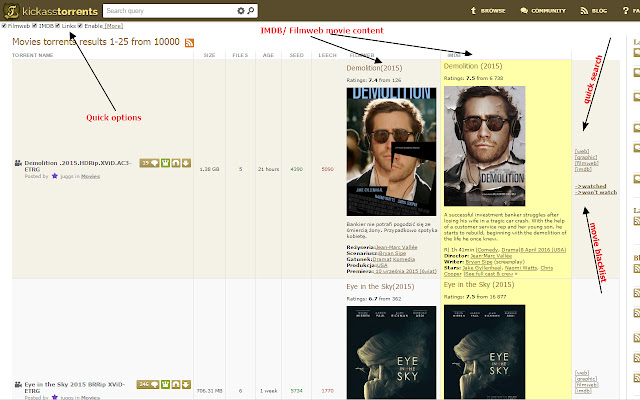The height and width of the screenshot is (400, 640).
Task: Open Eye in the Sky 2015 BRRip torrent
Action: point(75,387)
